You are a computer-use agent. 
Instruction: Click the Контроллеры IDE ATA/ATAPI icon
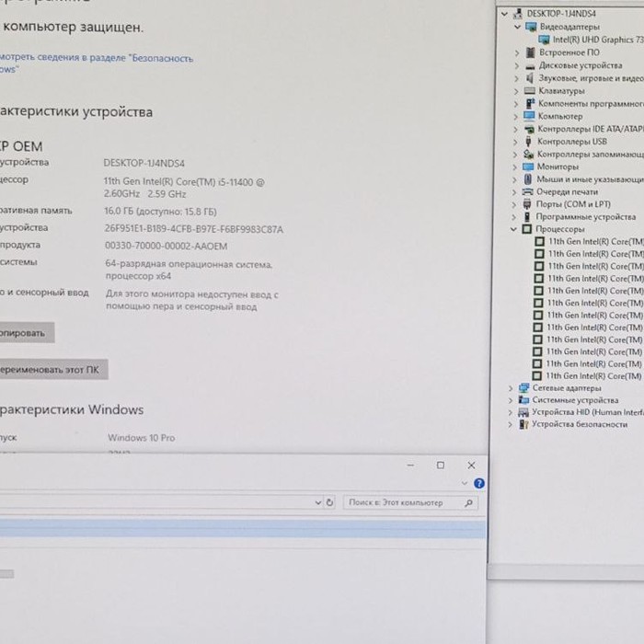[x=529, y=129]
